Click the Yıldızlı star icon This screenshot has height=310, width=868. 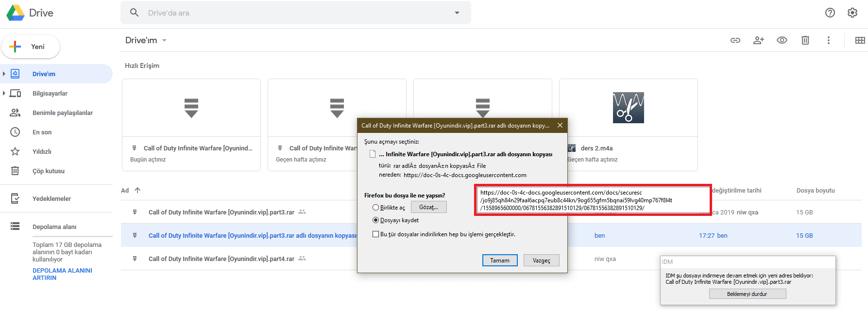(x=15, y=151)
